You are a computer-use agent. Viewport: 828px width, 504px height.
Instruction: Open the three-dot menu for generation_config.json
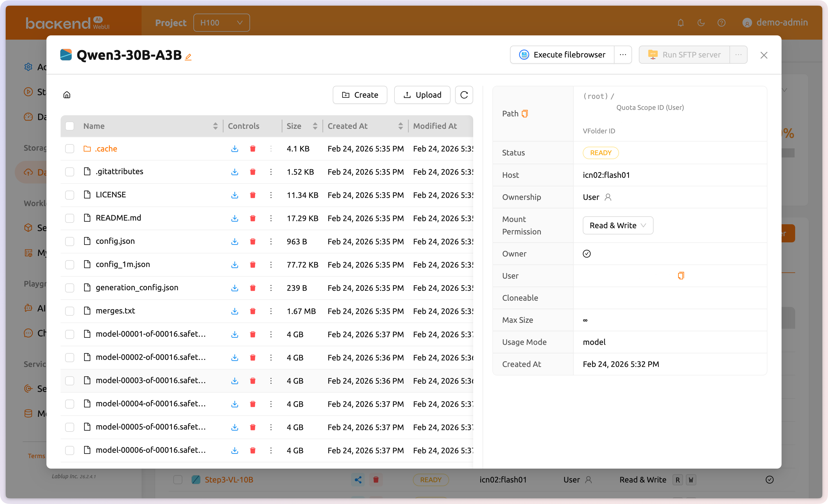[x=271, y=288]
